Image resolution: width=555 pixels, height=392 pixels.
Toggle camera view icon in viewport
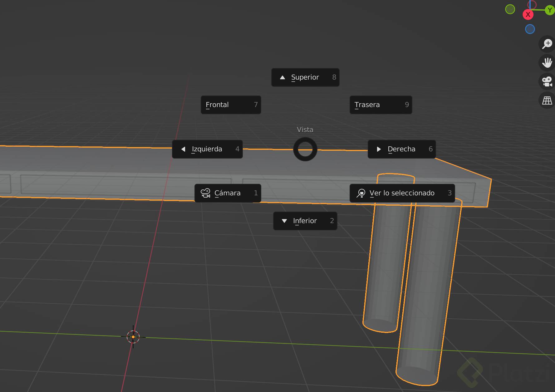click(x=547, y=81)
